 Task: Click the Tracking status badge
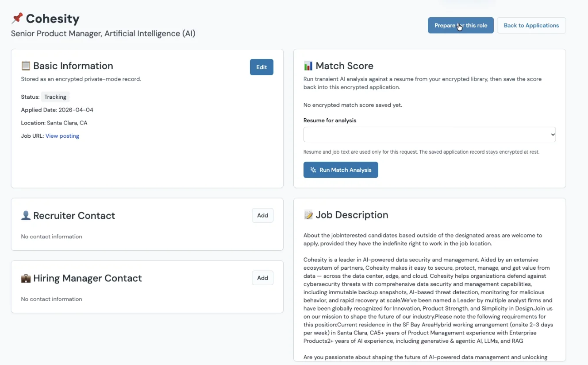point(55,97)
